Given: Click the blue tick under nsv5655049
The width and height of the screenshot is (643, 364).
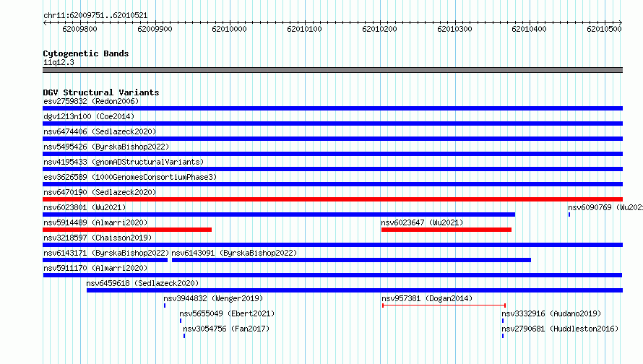Looking at the screenshot, I should (181, 321).
